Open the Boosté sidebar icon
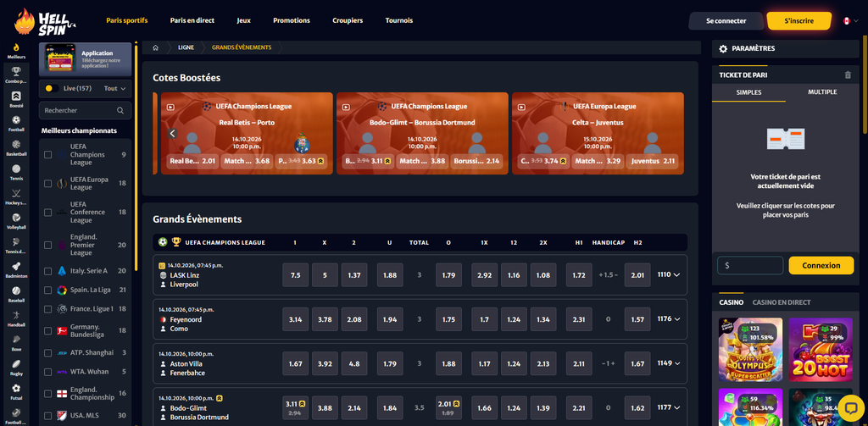 [16, 95]
